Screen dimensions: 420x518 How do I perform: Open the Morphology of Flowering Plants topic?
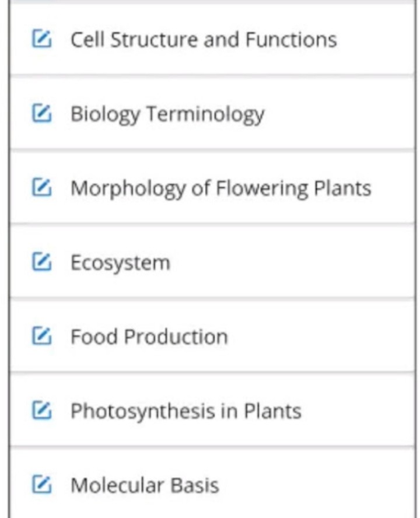pyautogui.click(x=220, y=188)
